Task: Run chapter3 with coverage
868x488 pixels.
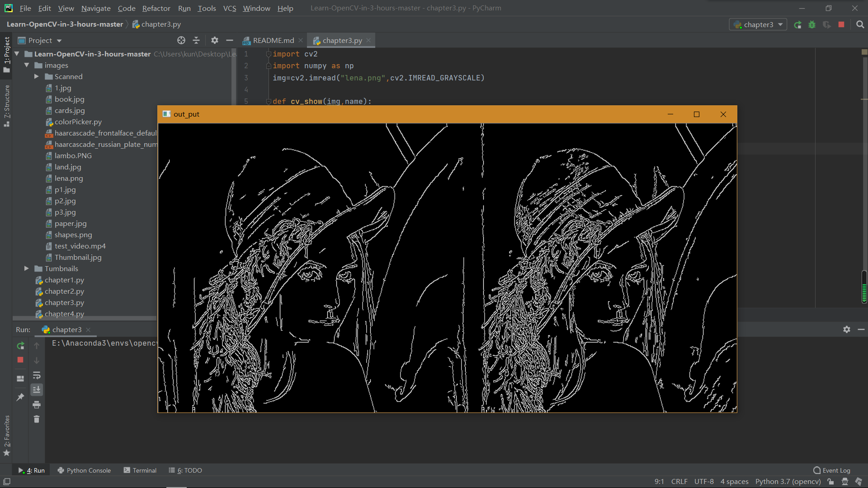Action: pyautogui.click(x=827, y=25)
